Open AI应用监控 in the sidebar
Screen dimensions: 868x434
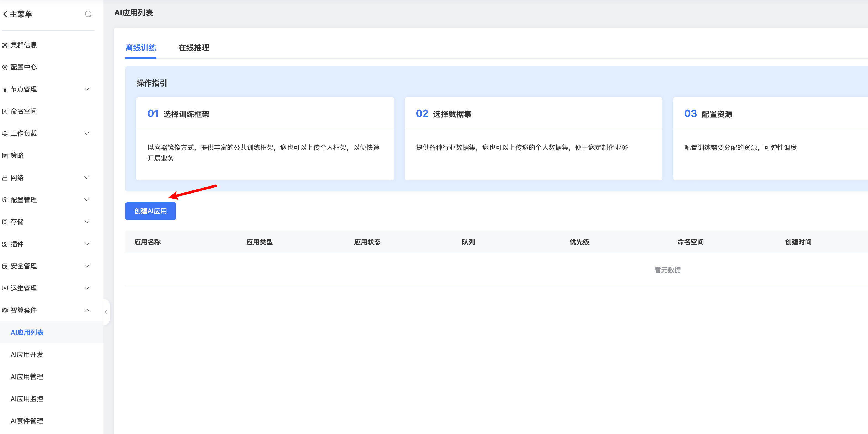pos(27,399)
